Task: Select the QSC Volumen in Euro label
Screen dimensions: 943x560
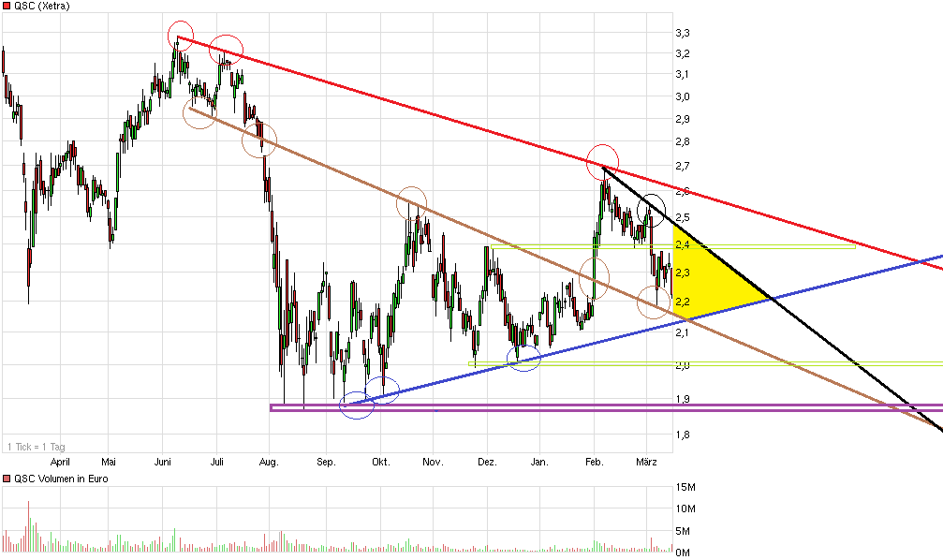Action: (61, 479)
